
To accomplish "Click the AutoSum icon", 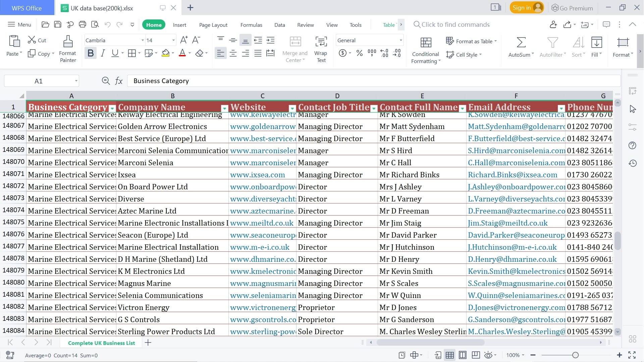I will tap(520, 43).
